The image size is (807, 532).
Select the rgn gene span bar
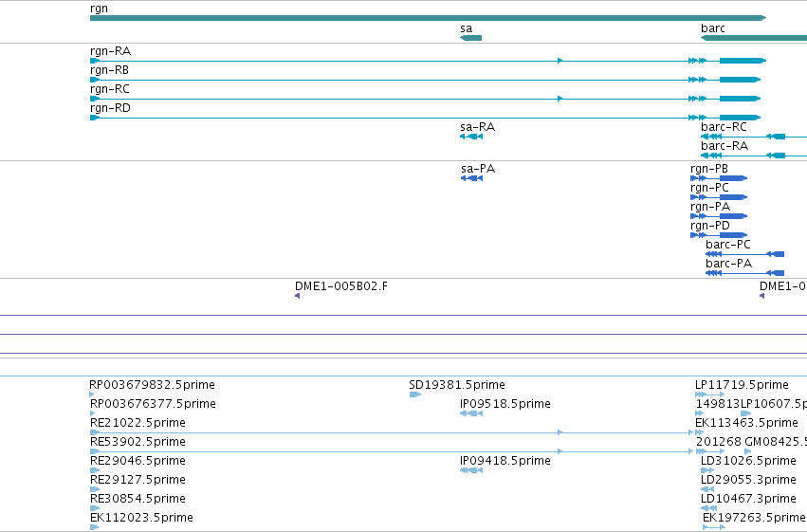coord(429,18)
